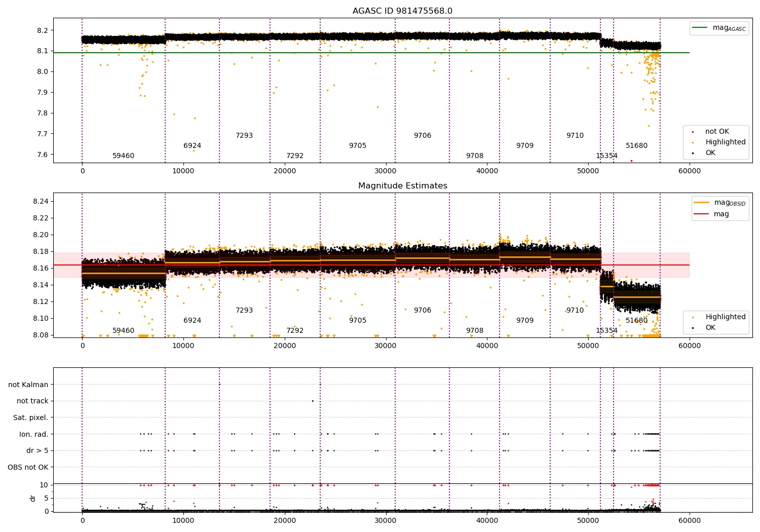The image size is (760, 532).
Task: Click the 8.24 y-tick of middle plot
Action: [41, 202]
